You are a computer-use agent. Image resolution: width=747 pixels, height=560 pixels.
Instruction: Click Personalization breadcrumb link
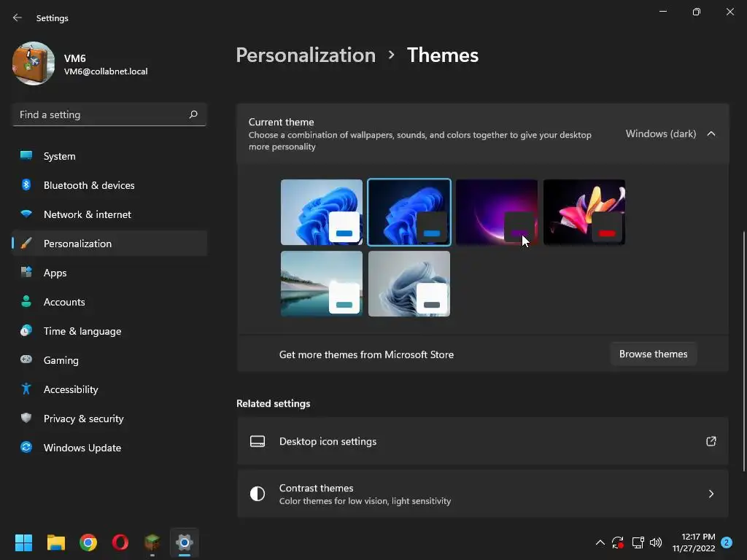pos(306,55)
